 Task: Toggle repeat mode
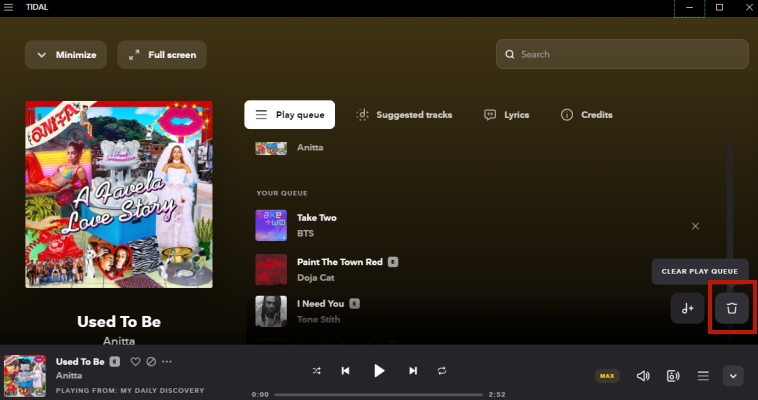coord(442,371)
